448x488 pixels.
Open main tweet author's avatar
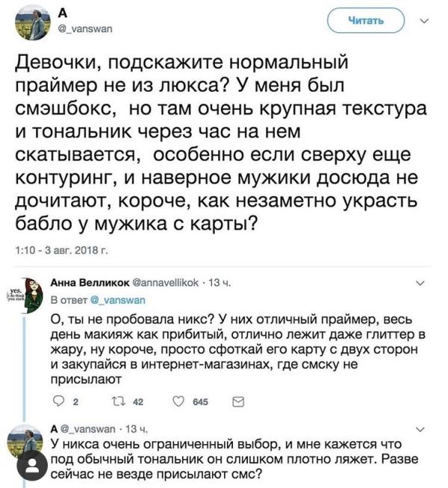tap(33, 23)
